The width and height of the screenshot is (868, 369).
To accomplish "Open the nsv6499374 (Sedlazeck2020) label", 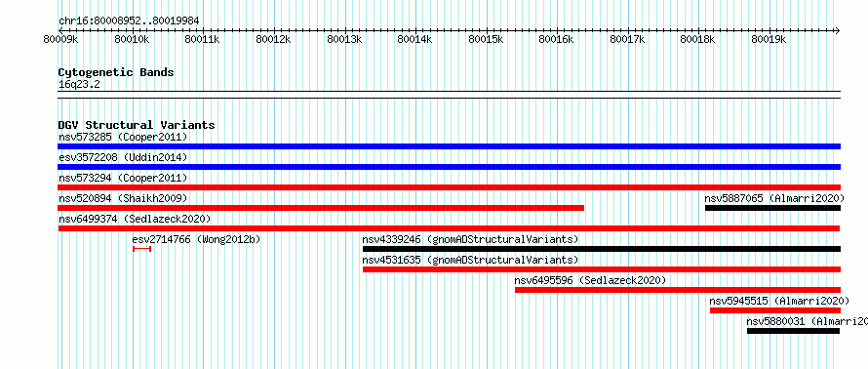I will [x=135, y=219].
